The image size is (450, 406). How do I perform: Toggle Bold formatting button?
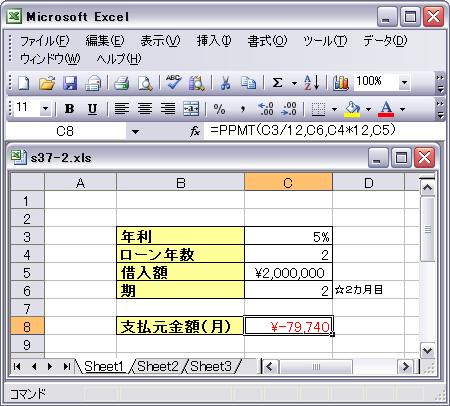(x=69, y=109)
